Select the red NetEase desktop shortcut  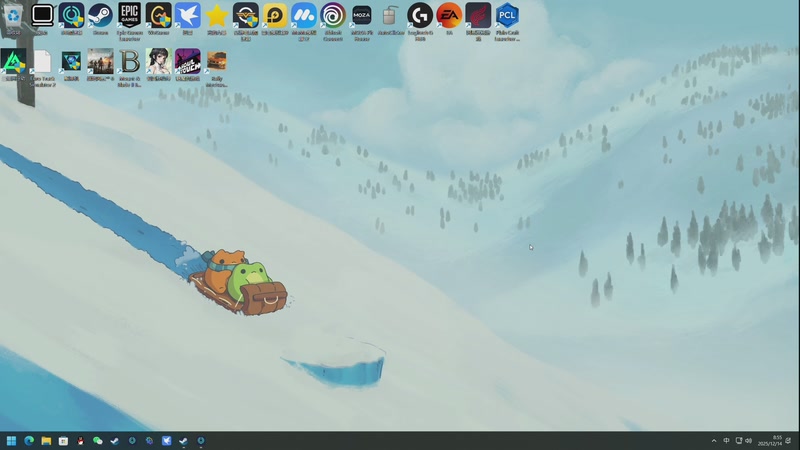click(478, 21)
